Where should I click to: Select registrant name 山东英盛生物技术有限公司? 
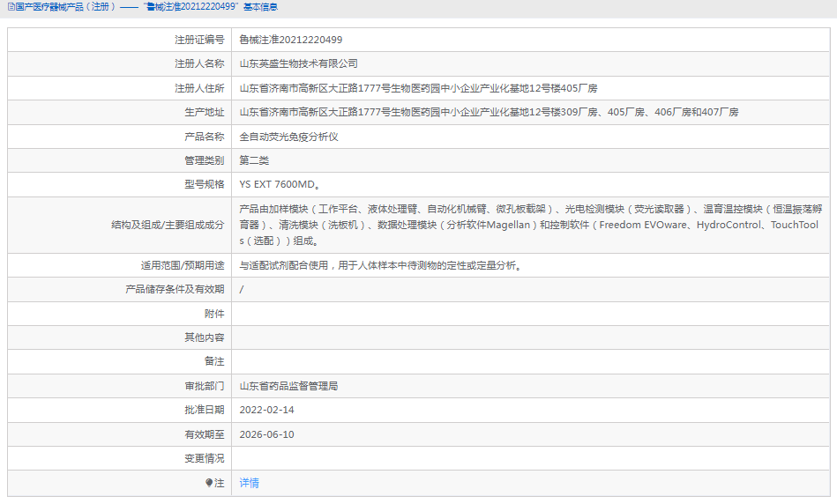point(298,63)
